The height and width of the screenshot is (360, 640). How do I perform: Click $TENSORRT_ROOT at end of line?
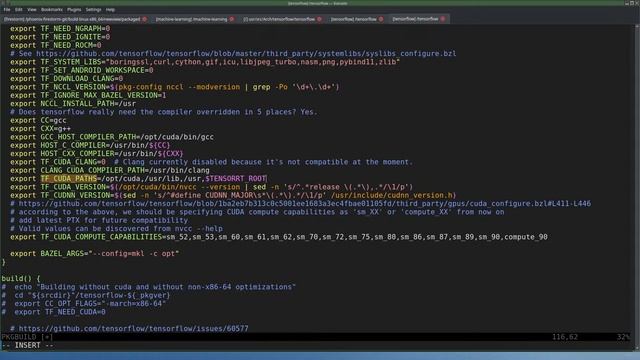(x=236, y=179)
